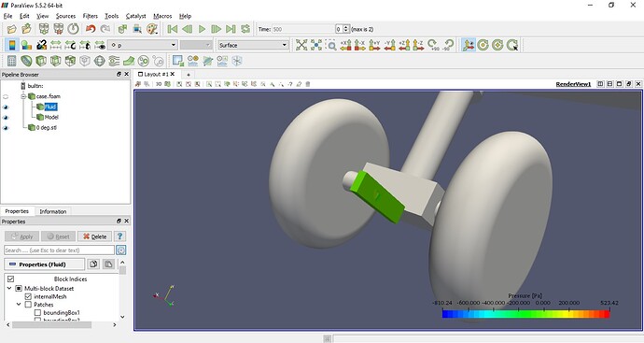The image size is (644, 343).
Task: Open the File menu
Action: pos(7,16)
